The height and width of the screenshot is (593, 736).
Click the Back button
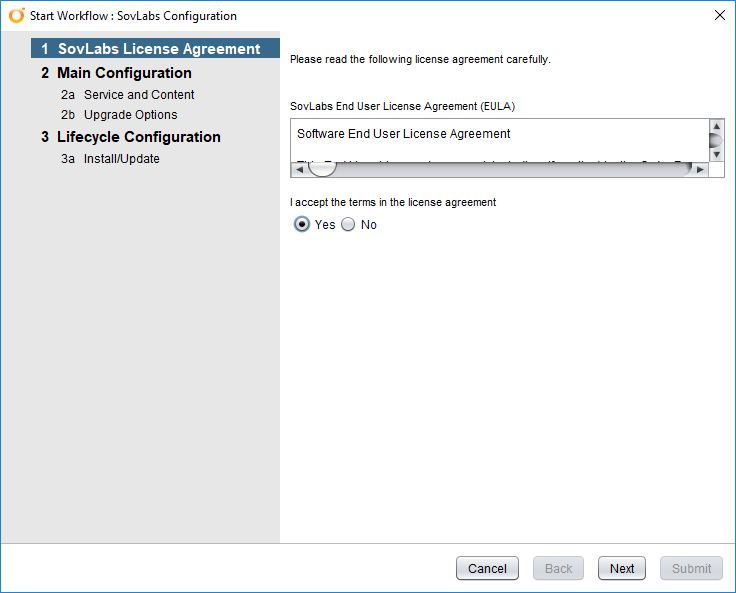[x=558, y=568]
